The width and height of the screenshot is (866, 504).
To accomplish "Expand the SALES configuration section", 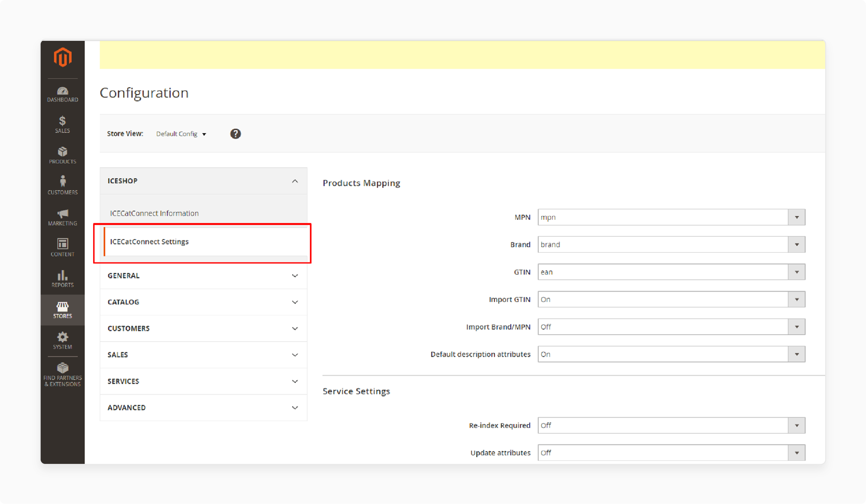I will pyautogui.click(x=203, y=355).
